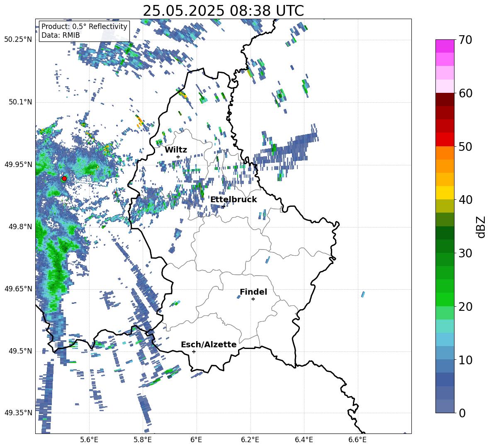Click the 10 tick label on colorbar

click(x=465, y=360)
